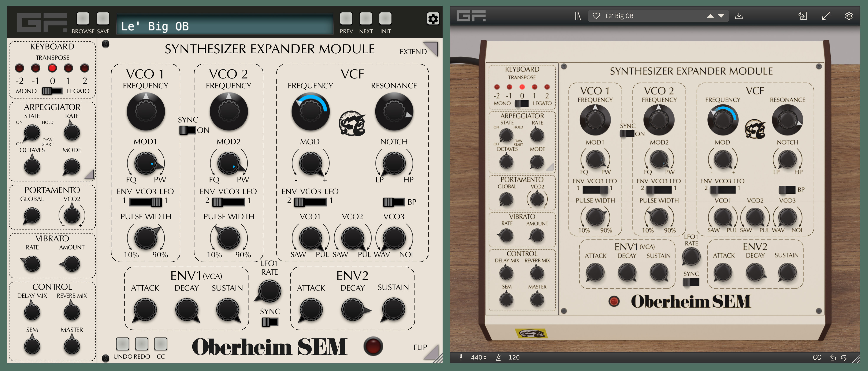Toggle MONO/LEGATO switch in left window

(52, 91)
